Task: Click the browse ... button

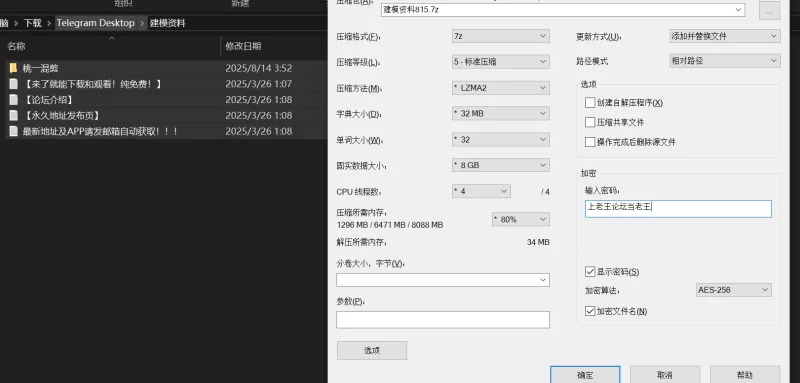Action: [769, 10]
